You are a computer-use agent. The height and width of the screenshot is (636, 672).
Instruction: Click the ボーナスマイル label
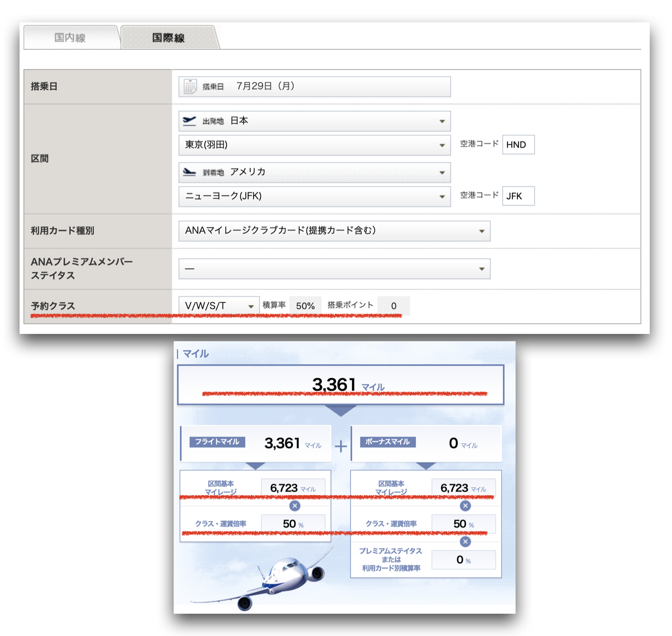[388, 442]
